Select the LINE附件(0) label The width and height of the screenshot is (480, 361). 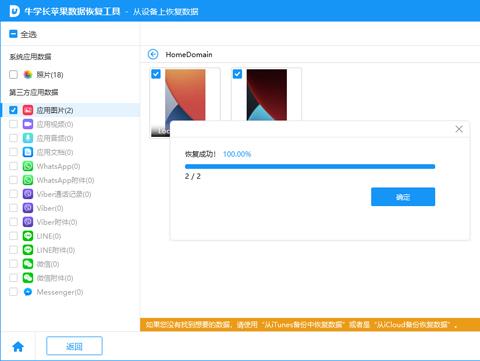[x=56, y=250]
